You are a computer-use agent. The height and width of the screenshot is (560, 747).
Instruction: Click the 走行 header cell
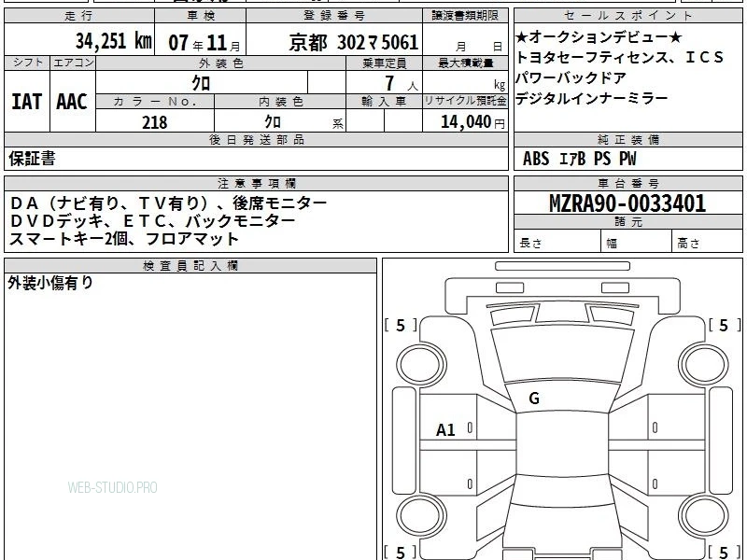(79, 16)
